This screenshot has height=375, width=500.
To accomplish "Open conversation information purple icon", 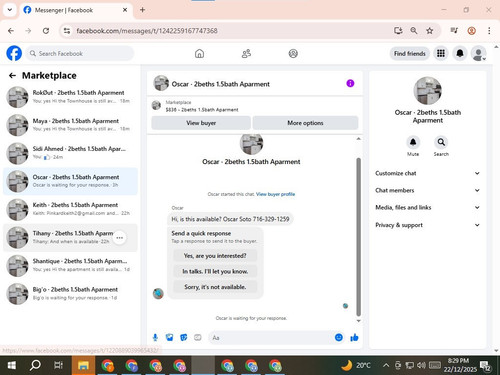I will [x=350, y=83].
